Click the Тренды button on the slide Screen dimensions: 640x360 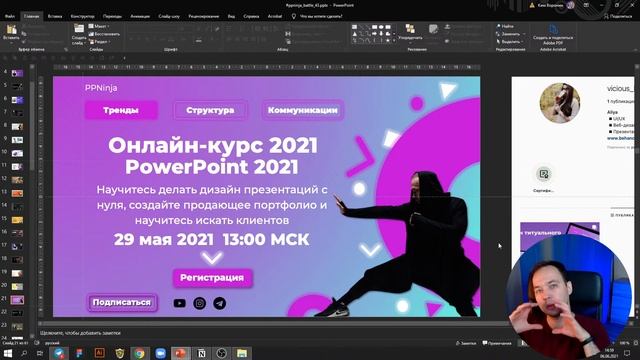tap(121, 110)
